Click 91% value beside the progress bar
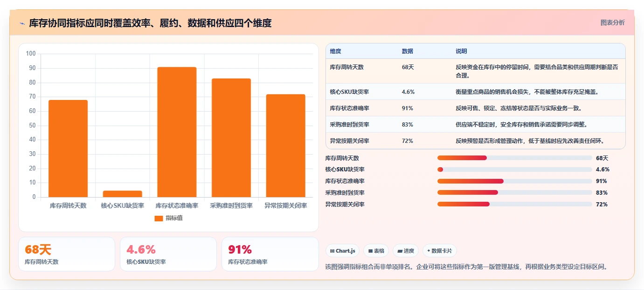Screen dimensions: 644x290 pyautogui.click(x=602, y=181)
